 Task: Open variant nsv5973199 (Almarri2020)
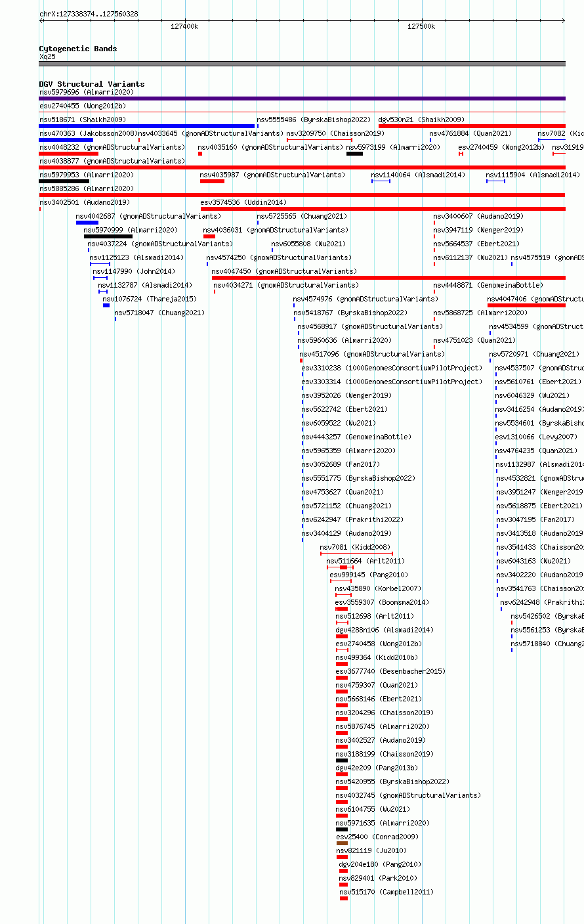point(394,147)
